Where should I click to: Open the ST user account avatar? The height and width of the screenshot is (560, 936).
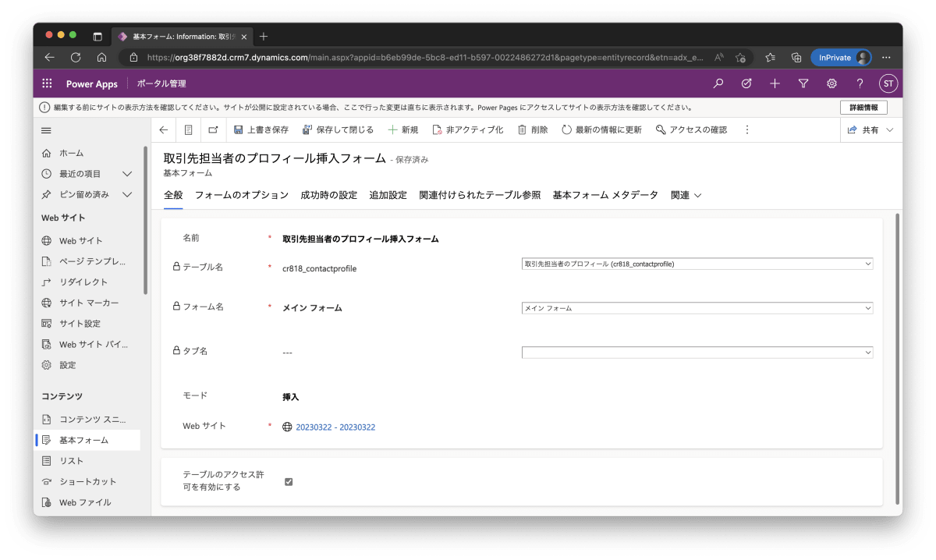888,83
